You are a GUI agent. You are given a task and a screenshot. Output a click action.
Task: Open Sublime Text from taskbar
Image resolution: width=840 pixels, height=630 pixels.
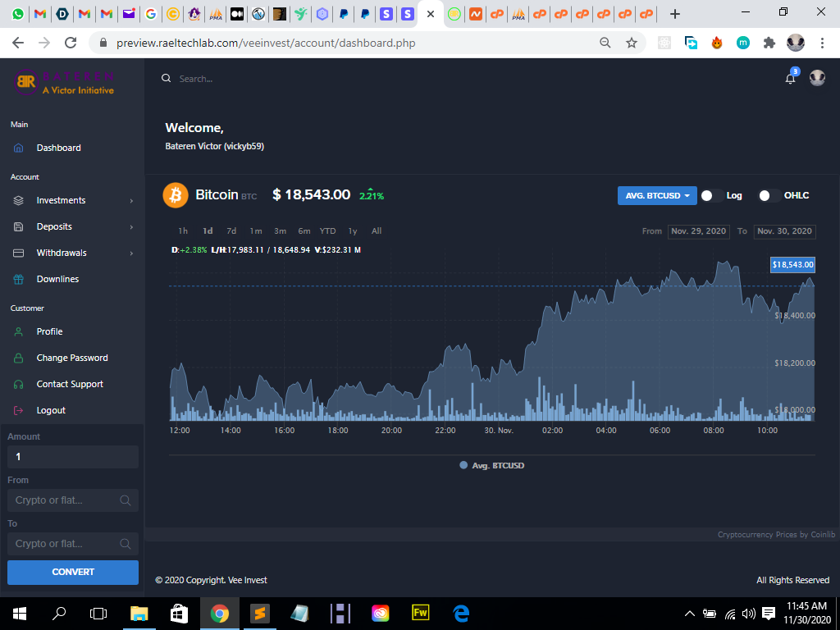260,614
